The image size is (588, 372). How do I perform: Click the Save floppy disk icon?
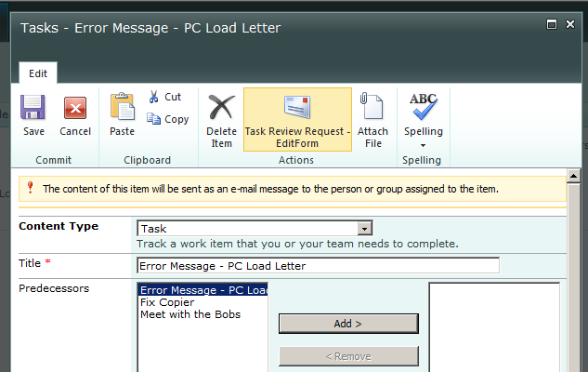(33, 109)
